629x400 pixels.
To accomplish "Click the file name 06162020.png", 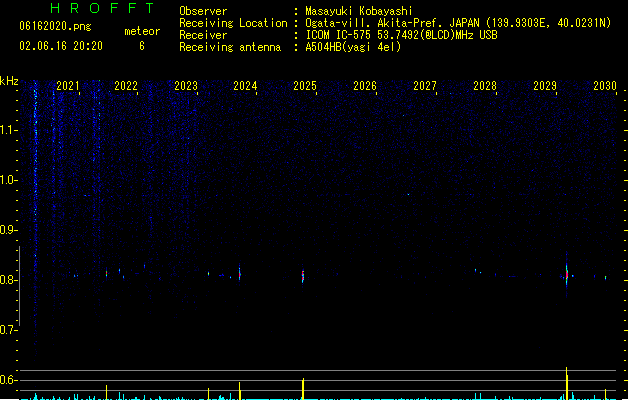I will (x=55, y=26).
